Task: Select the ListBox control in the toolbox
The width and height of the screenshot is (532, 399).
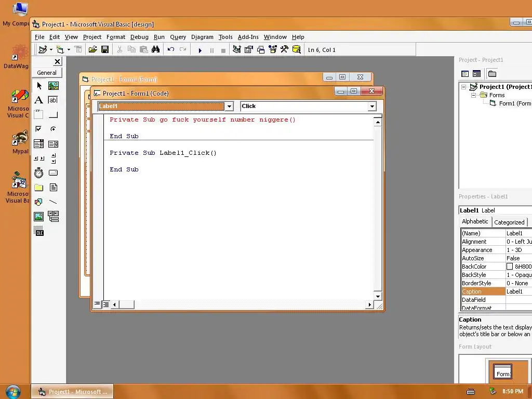Action: tap(54, 143)
